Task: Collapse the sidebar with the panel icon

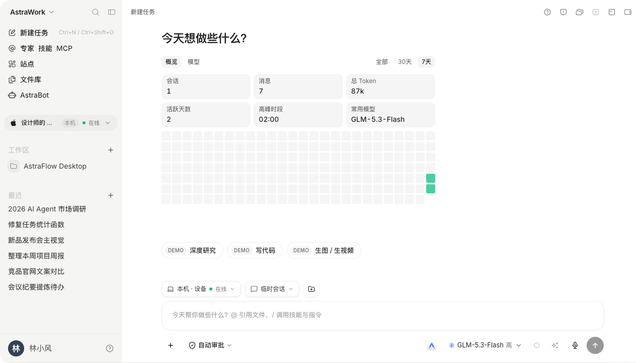Action: [112, 12]
